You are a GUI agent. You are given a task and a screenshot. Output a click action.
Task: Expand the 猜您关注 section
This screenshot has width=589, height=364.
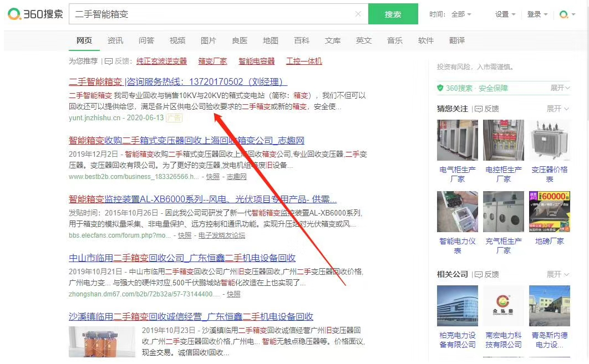[558, 109]
